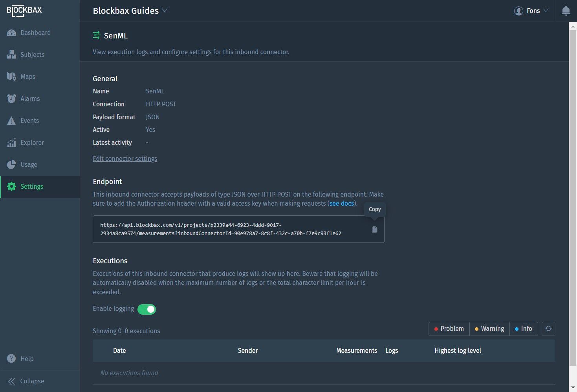Toggle the Info log level filter

click(524, 329)
